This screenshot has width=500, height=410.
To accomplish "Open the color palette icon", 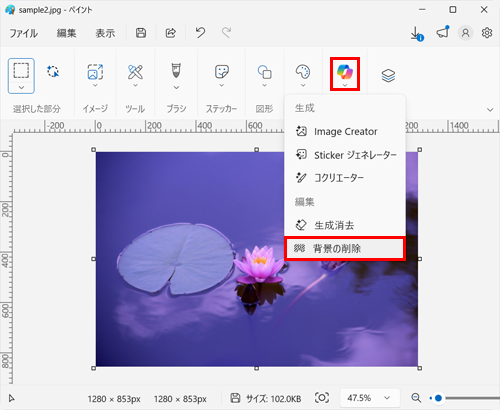I will coord(303,71).
